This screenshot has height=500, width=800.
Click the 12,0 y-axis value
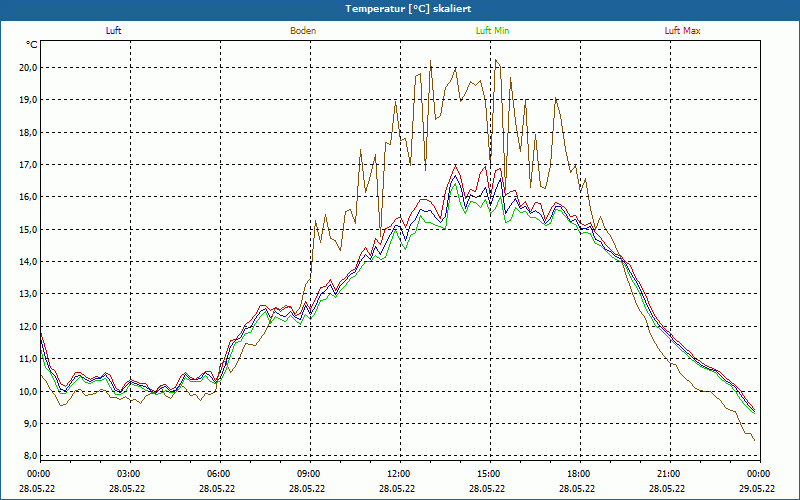[29, 327]
